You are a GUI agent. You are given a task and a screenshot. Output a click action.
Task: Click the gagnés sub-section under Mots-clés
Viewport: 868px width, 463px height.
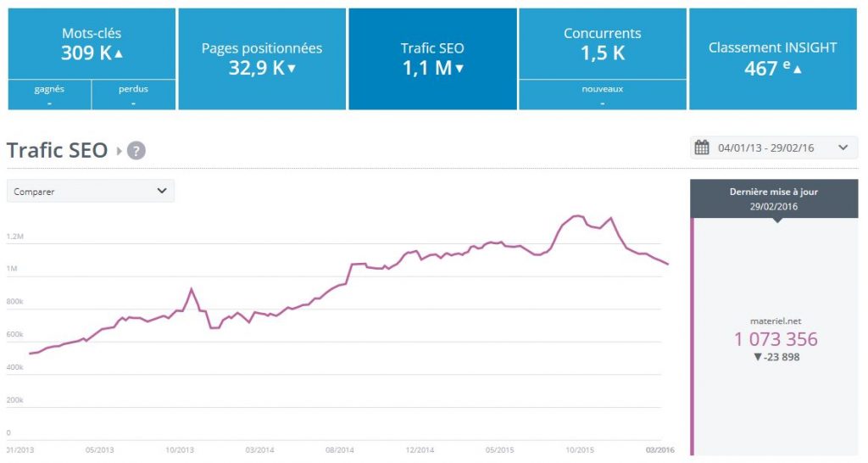[x=50, y=94]
